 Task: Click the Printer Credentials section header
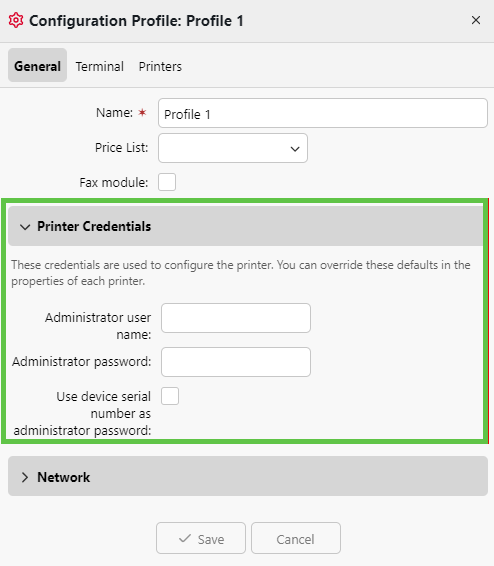point(246,226)
